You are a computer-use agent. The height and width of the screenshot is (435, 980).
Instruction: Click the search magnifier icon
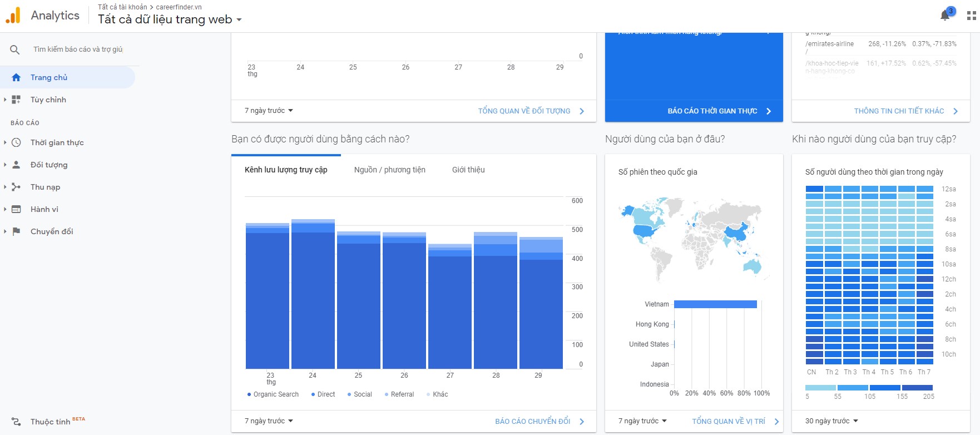(15, 50)
